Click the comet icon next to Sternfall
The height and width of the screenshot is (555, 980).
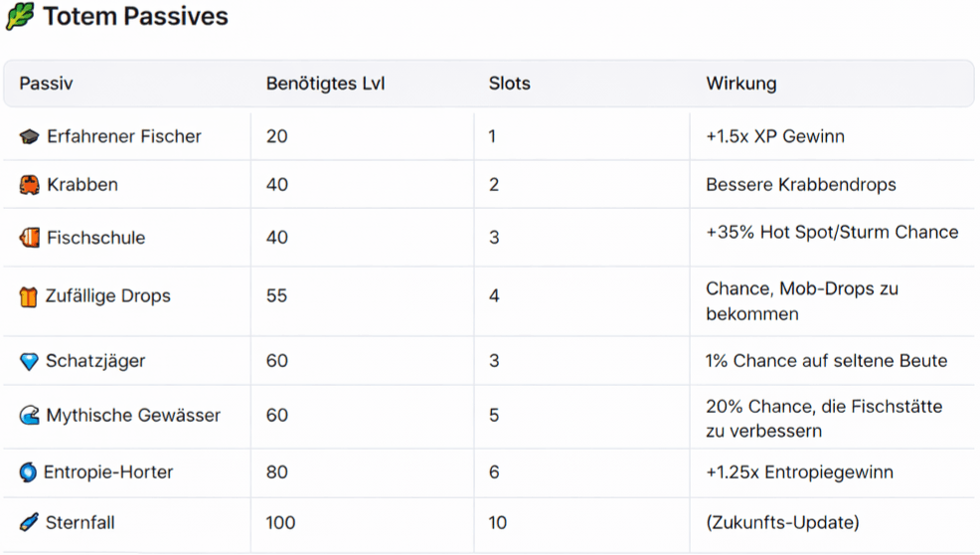click(x=29, y=522)
